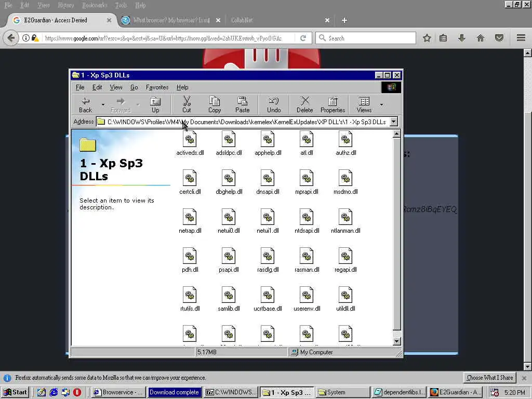Open a new browser tab with plus

(344, 20)
